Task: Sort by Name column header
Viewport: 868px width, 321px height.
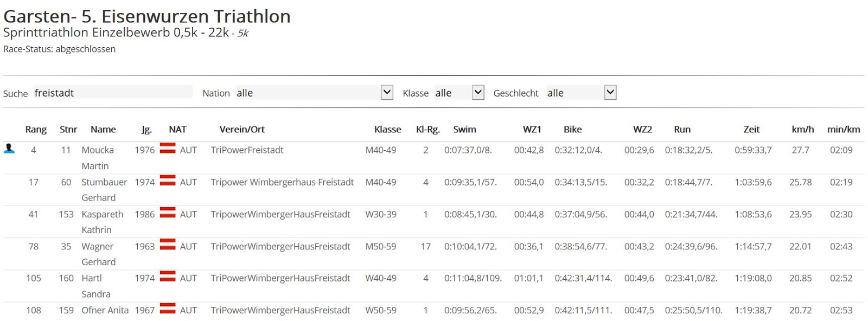Action: coord(103,129)
